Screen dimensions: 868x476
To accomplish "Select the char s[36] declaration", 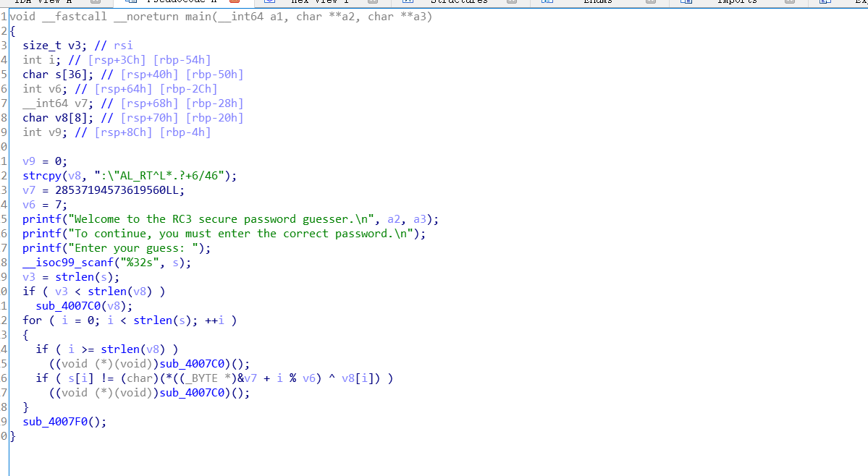I will [58, 74].
